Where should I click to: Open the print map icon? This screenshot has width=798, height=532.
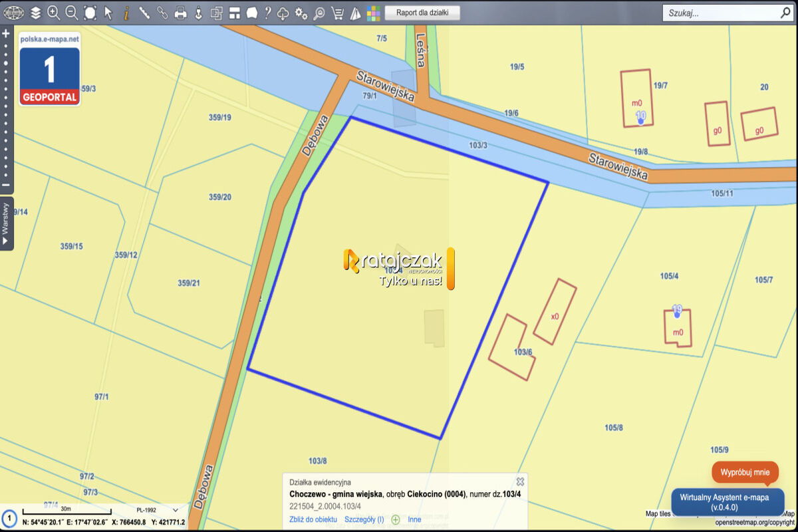tap(180, 13)
